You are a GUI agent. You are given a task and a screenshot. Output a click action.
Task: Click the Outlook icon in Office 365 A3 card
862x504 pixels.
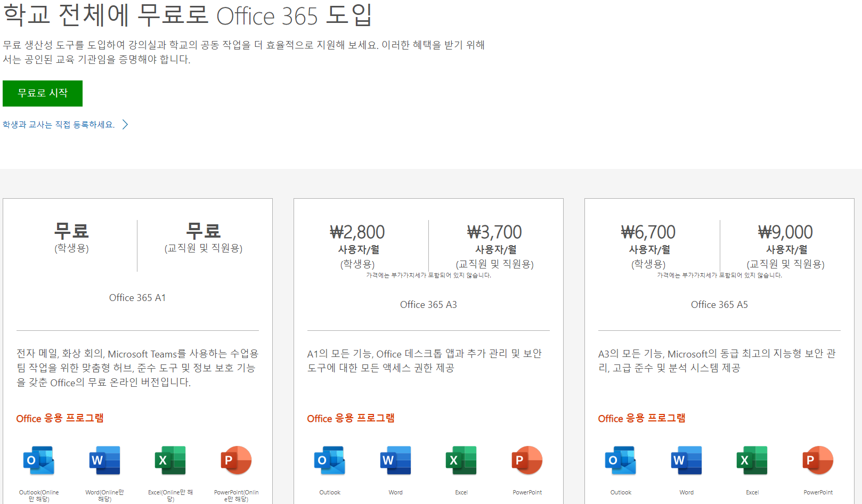pos(330,460)
